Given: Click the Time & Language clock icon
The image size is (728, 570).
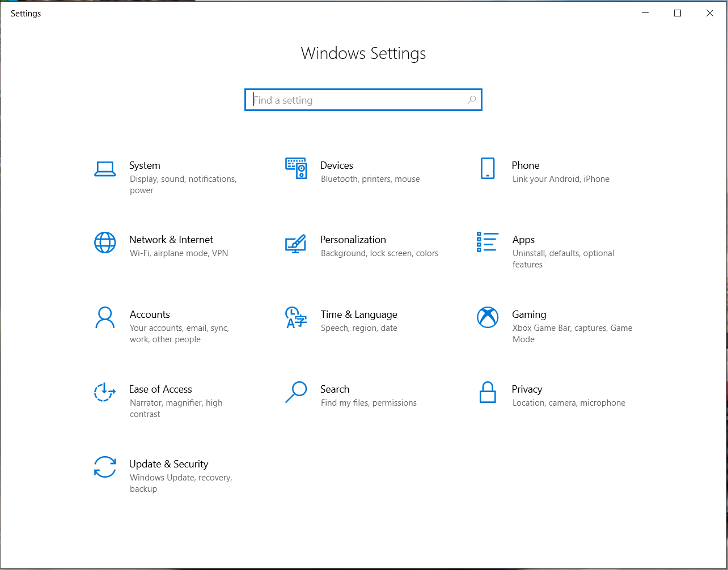Looking at the screenshot, I should pos(295,318).
